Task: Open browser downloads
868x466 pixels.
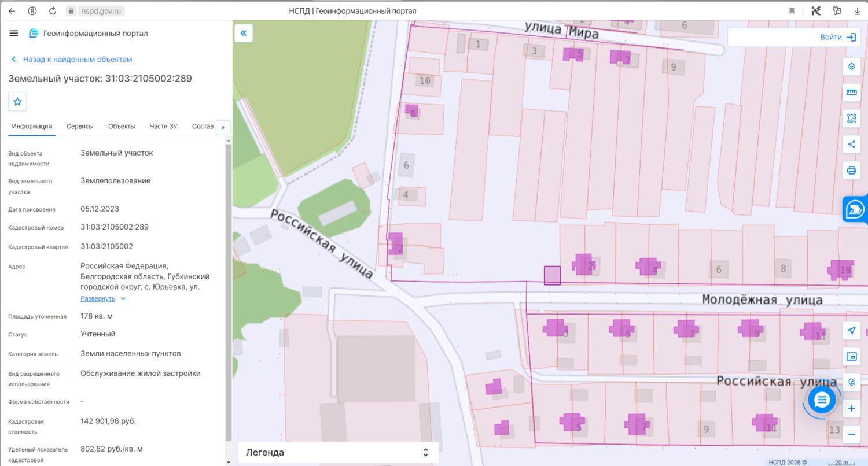Action: [x=858, y=11]
